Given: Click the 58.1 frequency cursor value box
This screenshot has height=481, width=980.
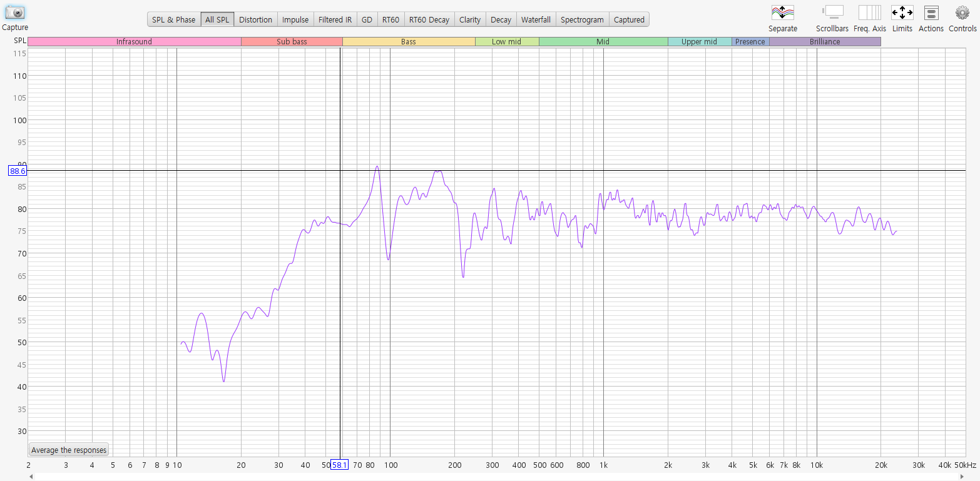Looking at the screenshot, I should [339, 465].
